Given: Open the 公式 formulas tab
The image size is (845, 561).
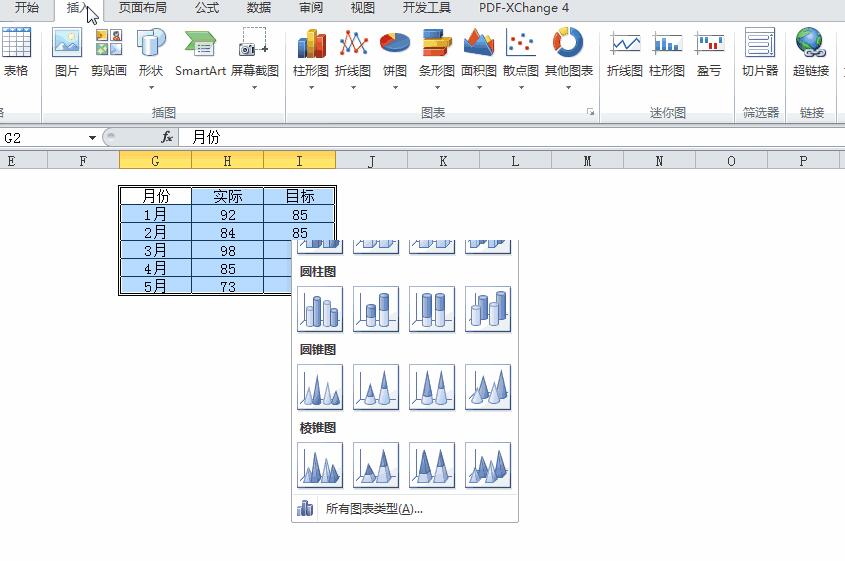Looking at the screenshot, I should pyautogui.click(x=207, y=8).
